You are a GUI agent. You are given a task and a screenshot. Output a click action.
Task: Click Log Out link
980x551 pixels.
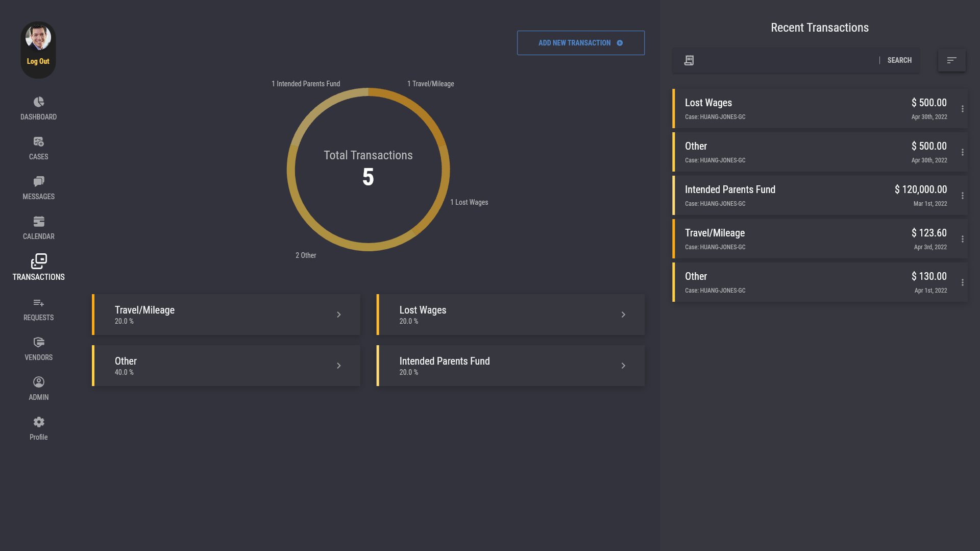(38, 61)
